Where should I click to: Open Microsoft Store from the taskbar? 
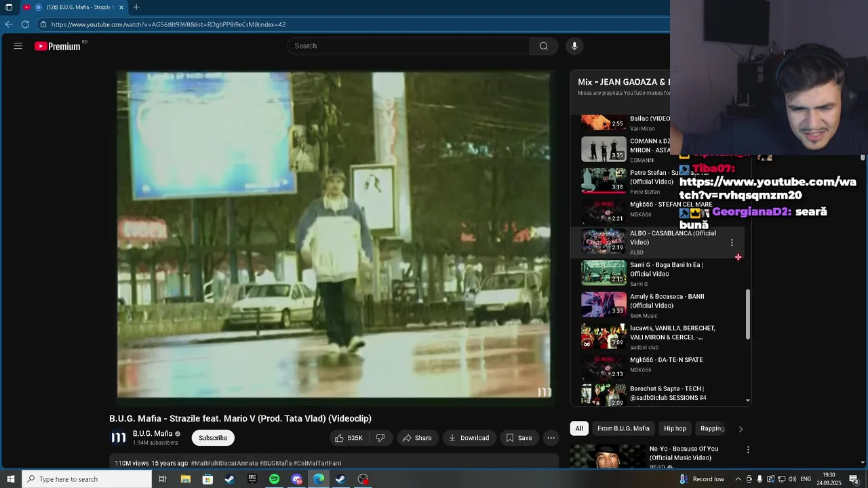click(x=208, y=479)
